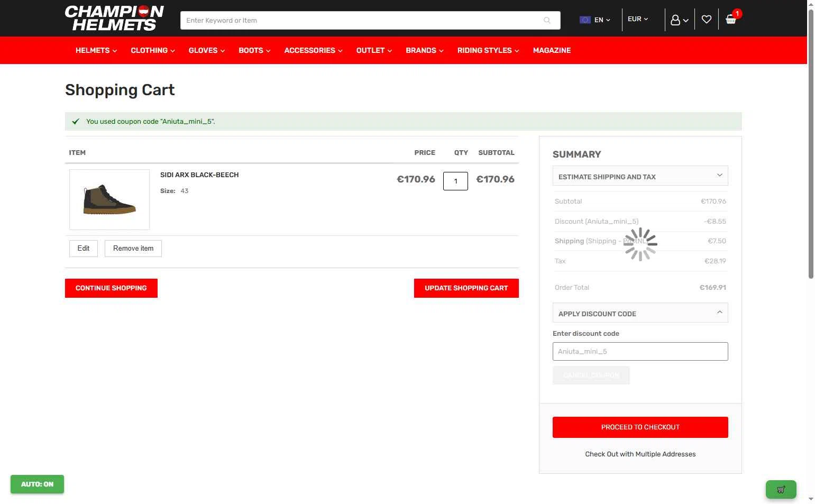Click the green floating cart icon
This screenshot has width=815, height=504.
point(781,489)
